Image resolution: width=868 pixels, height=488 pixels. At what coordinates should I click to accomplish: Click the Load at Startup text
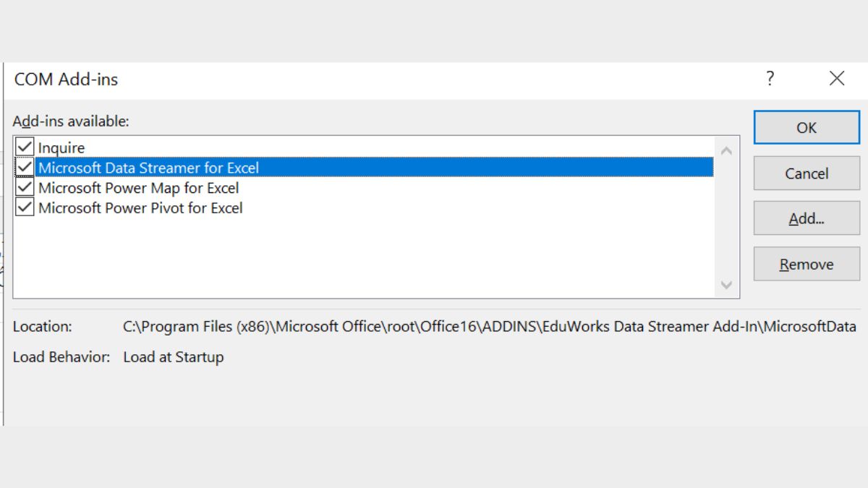[x=174, y=357]
